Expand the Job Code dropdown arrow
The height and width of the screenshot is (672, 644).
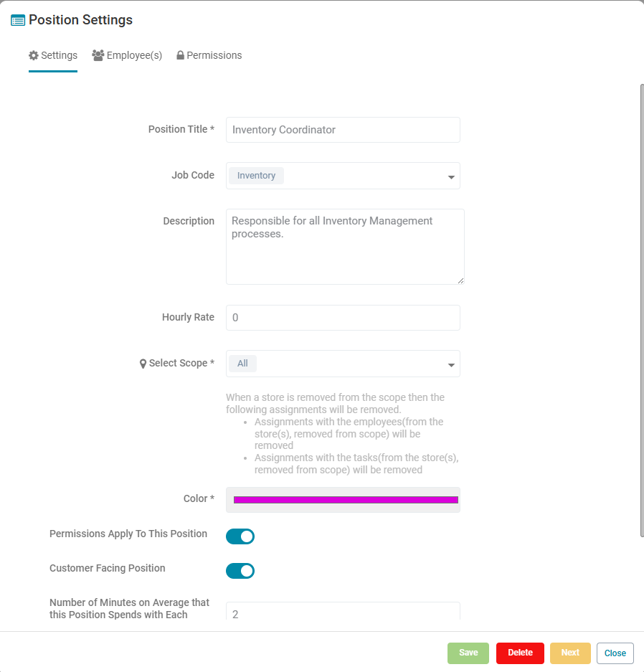(x=451, y=177)
